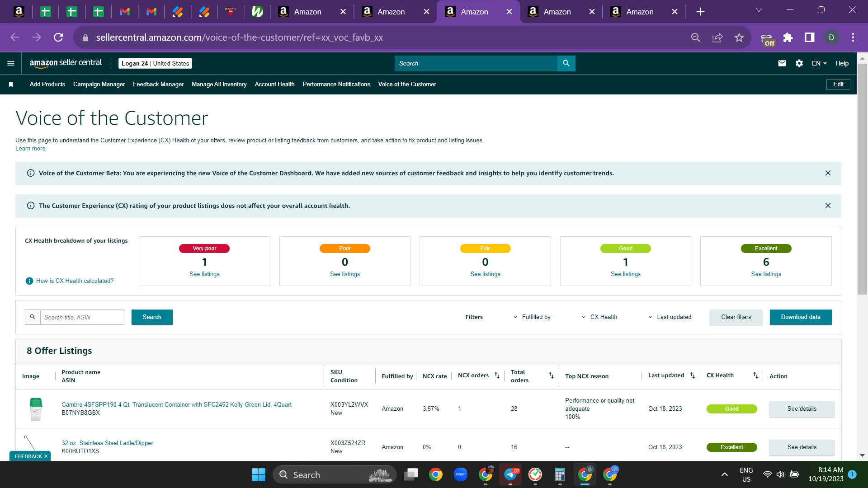868x488 pixels.
Task: Toggle the browser side panel icon
Action: 810,38
